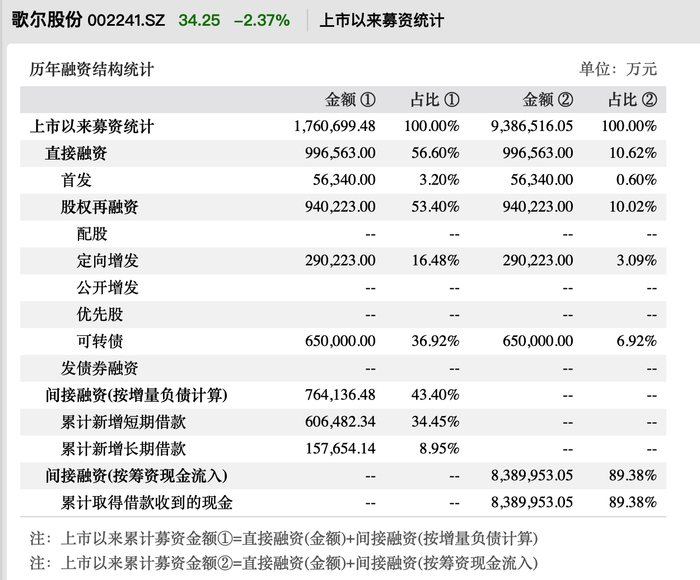
Task: Click the 占比 ① column header
Action: (435, 100)
